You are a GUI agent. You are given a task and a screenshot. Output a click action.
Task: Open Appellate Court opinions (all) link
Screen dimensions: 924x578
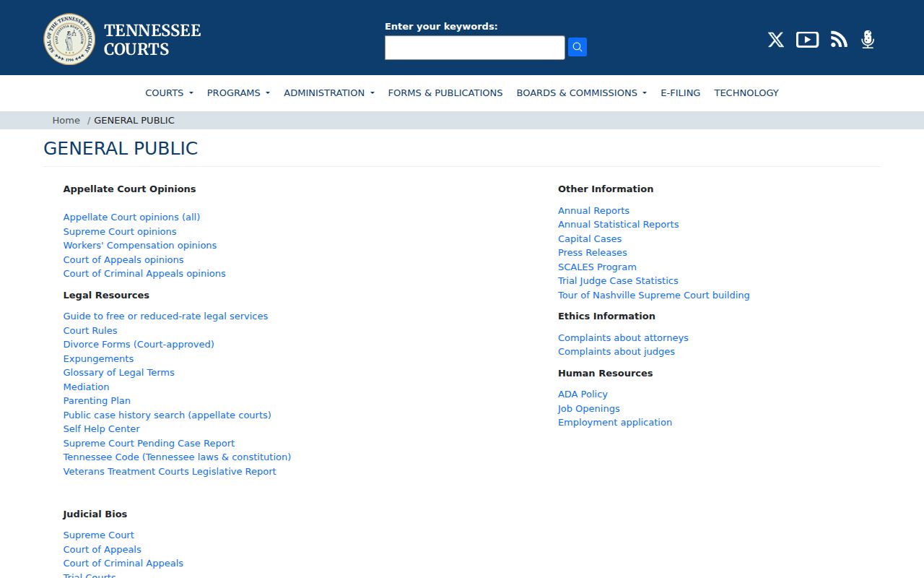pos(131,217)
